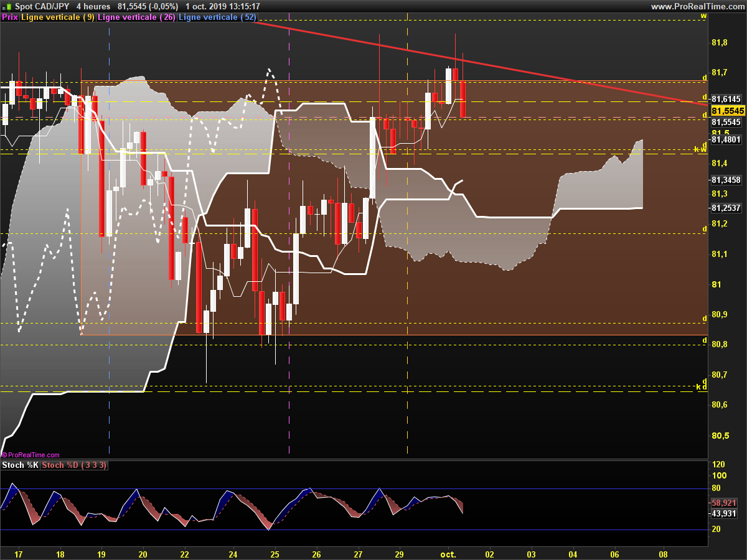
Task: Click the 81,3 price axis level
Action: 720,194
